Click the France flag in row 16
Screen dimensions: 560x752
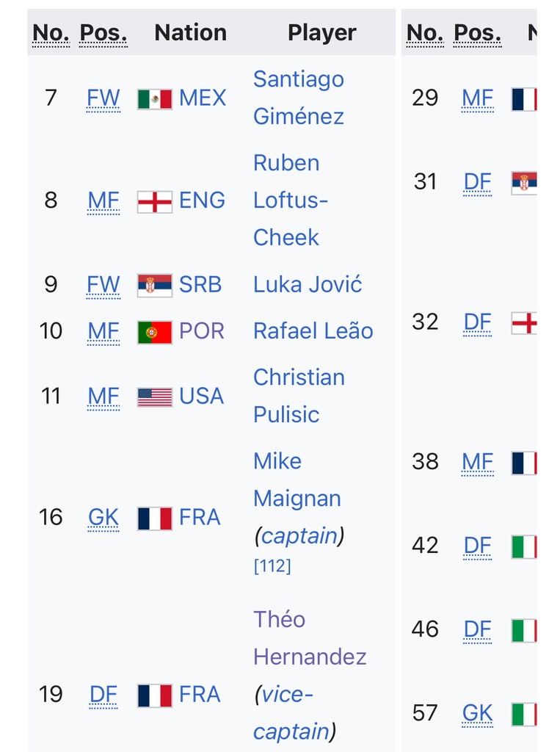click(154, 518)
